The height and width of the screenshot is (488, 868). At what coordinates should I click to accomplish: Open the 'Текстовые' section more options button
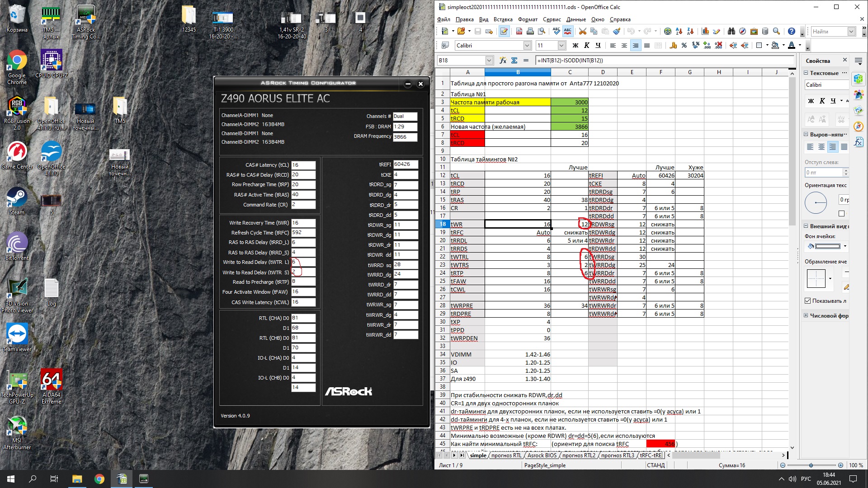tap(845, 73)
